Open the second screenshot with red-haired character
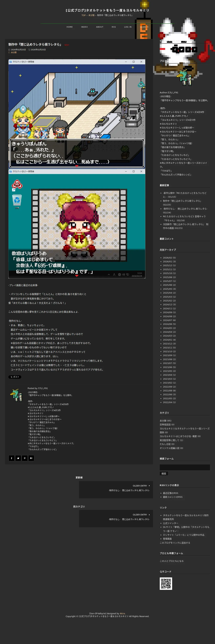 (77, 224)
